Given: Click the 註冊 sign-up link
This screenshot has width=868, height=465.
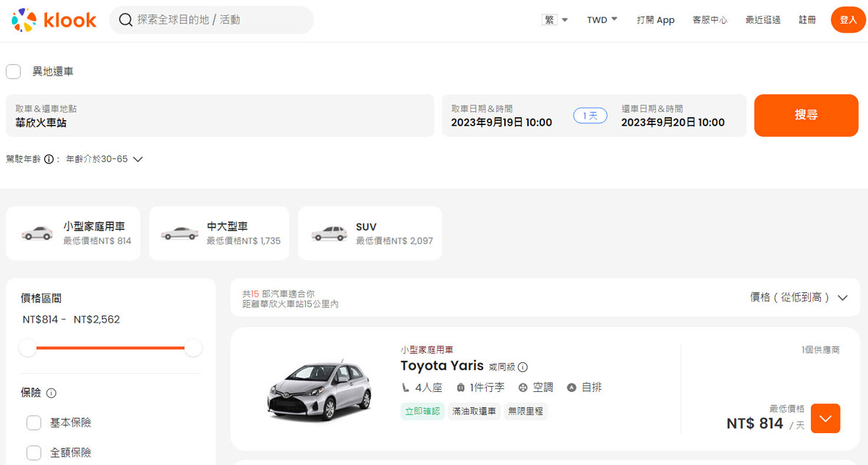Looking at the screenshot, I should (807, 20).
